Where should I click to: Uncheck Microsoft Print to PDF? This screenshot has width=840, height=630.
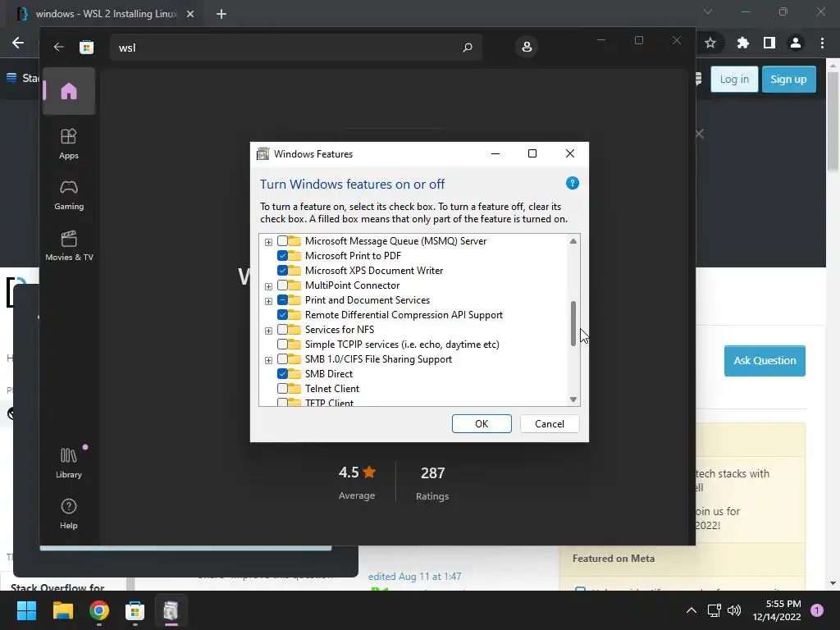click(x=282, y=256)
